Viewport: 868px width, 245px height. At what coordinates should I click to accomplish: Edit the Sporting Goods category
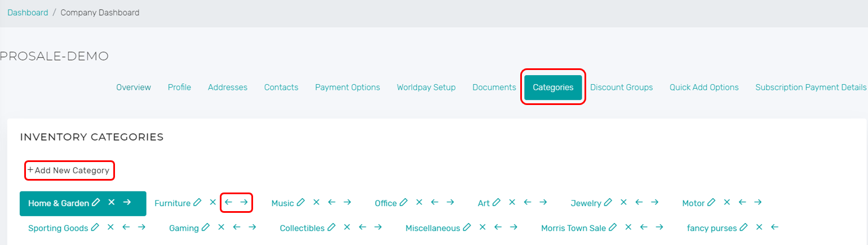coord(95,227)
